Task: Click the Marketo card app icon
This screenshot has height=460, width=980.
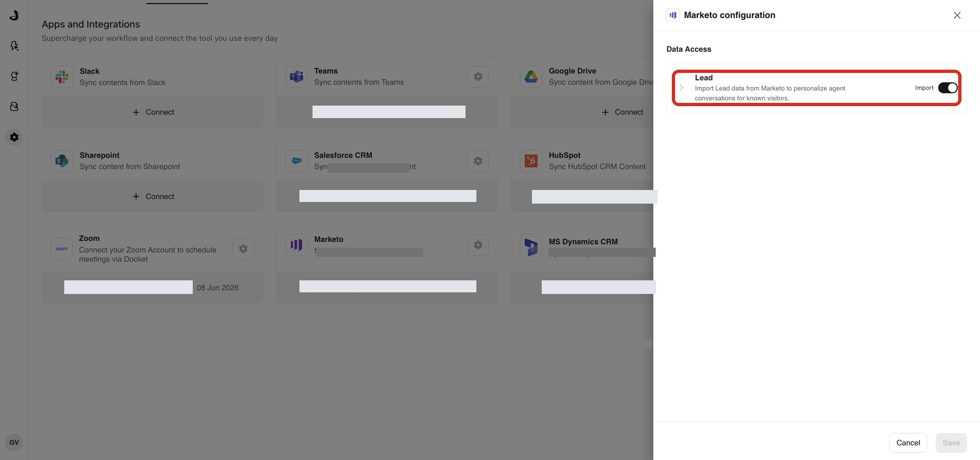Action: tap(296, 245)
